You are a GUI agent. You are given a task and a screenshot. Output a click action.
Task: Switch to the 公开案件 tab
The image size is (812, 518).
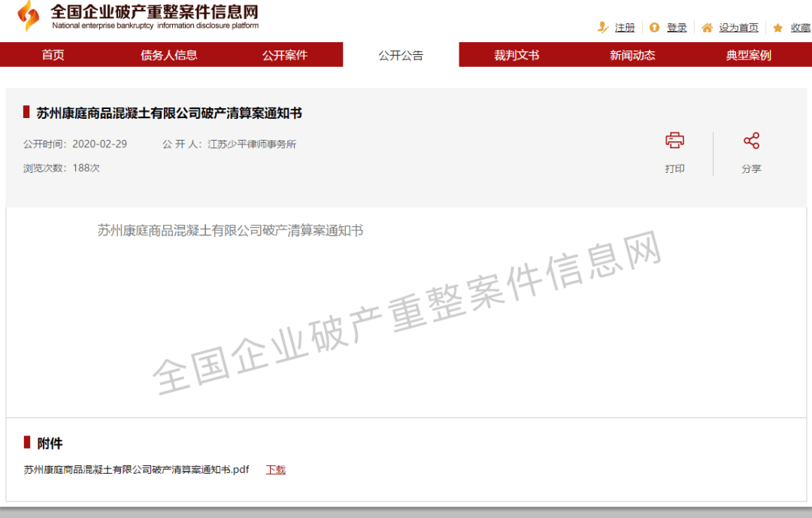coord(285,55)
